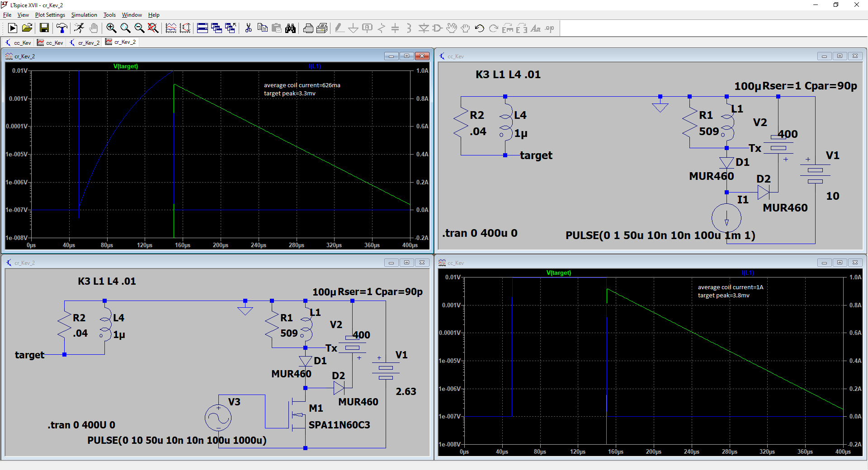Screen dimensions: 868x470
Task: Select the V(target) trace label in cr_Kev_2 plot
Action: 126,66
